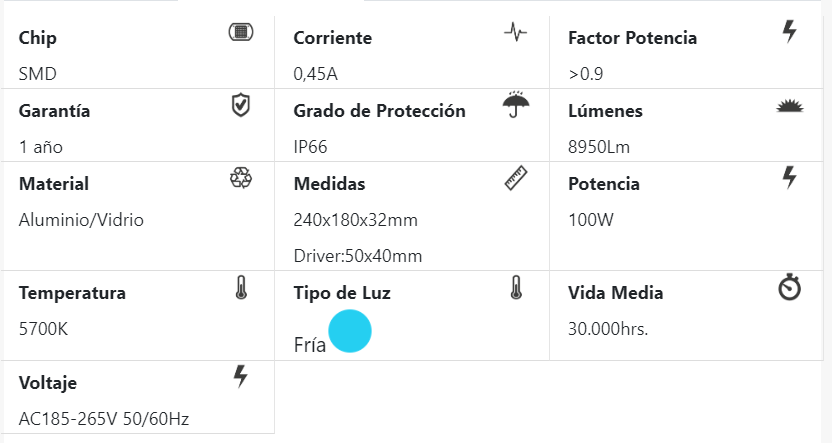
Task: Click the Aluminio/Vidrio material value
Action: pyautogui.click(x=81, y=220)
